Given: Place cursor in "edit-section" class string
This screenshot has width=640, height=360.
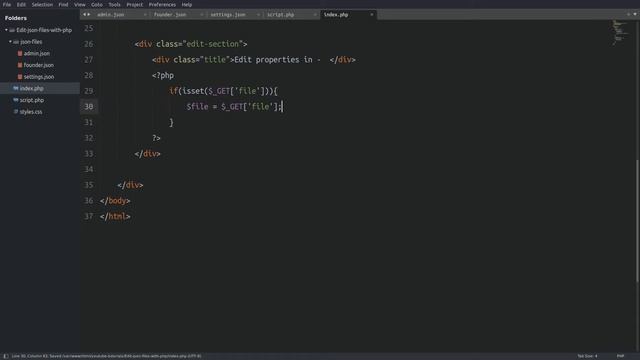Looking at the screenshot, I should [x=212, y=44].
